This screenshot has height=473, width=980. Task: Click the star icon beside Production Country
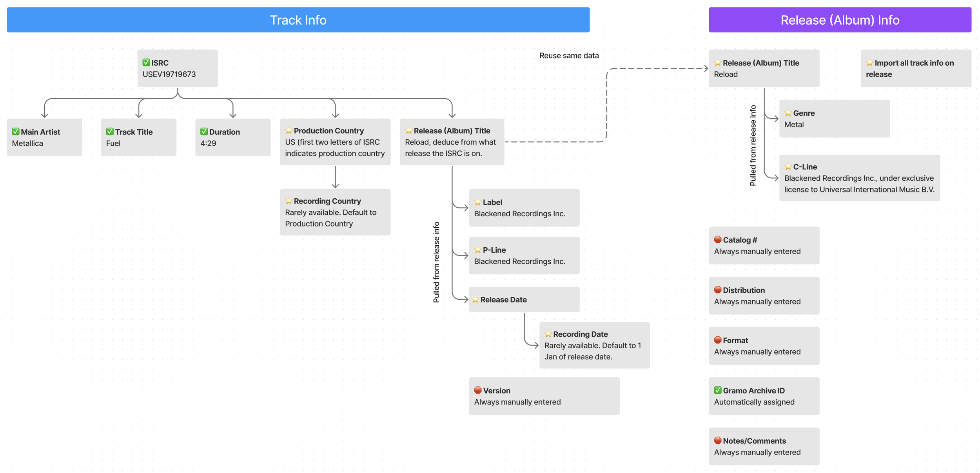(x=289, y=130)
